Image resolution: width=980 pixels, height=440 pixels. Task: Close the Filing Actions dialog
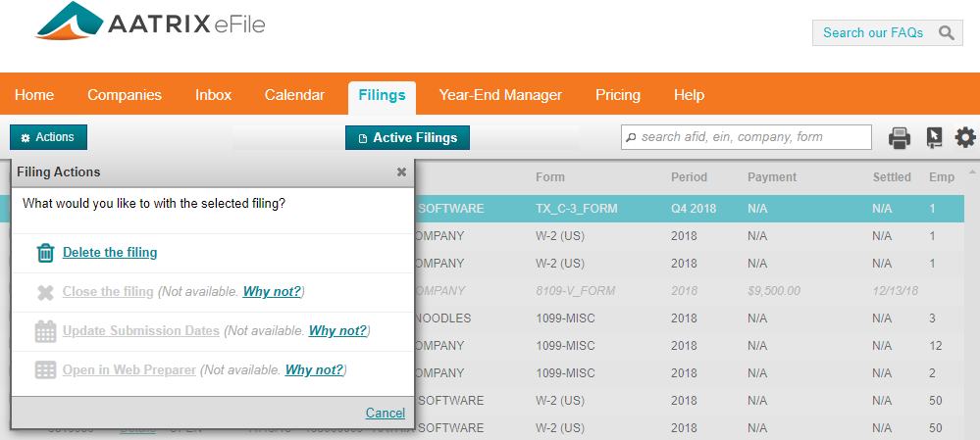click(x=401, y=171)
